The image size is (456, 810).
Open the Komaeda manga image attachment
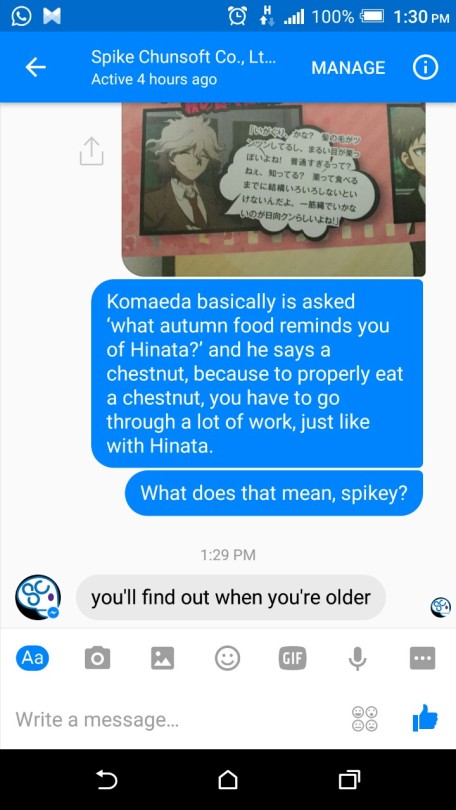274,189
